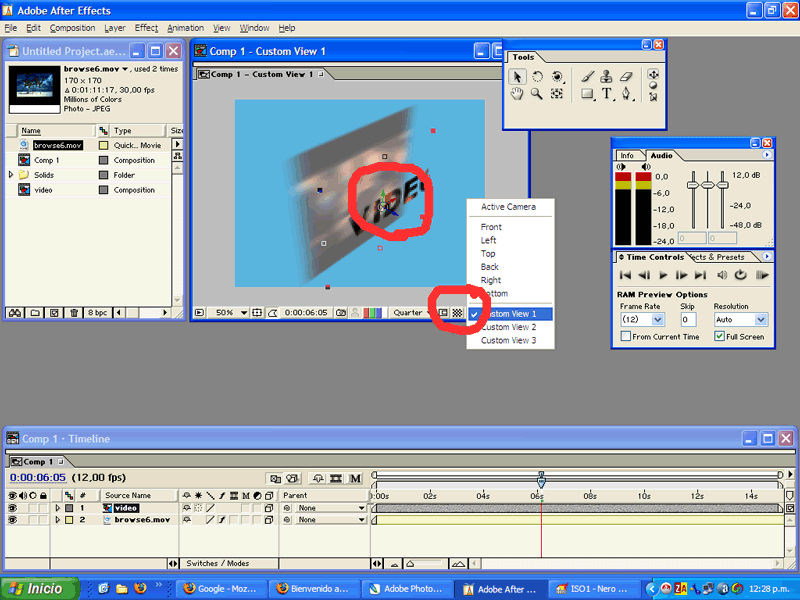This screenshot has height=600, width=800.
Task: Expand browse6.mov layer properties
Action: [x=57, y=520]
